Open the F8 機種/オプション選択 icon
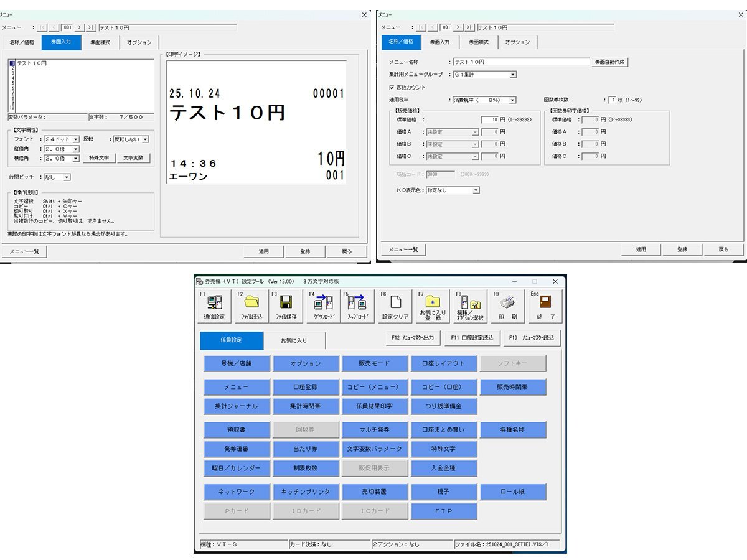The height and width of the screenshot is (560, 747). tap(469, 306)
